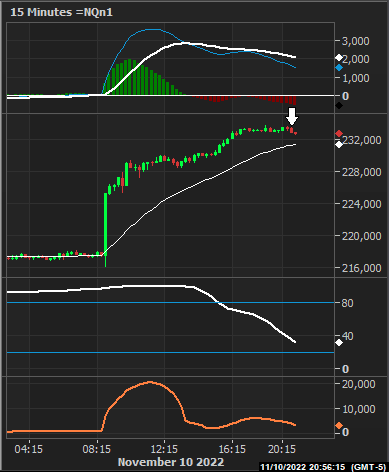Click the 08:15 time axis label
The height and width of the screenshot is (472, 389).
pos(97,449)
